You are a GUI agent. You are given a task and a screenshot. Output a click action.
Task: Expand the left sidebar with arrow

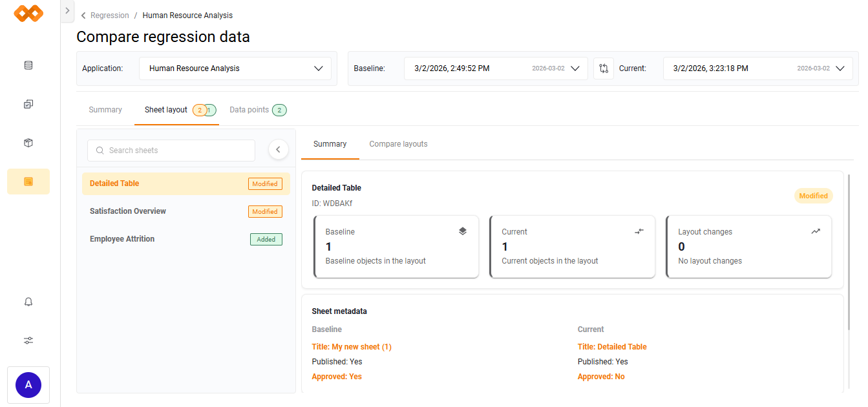pos(67,11)
